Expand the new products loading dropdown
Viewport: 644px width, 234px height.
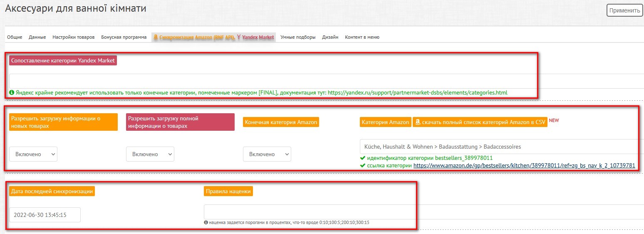[33, 154]
